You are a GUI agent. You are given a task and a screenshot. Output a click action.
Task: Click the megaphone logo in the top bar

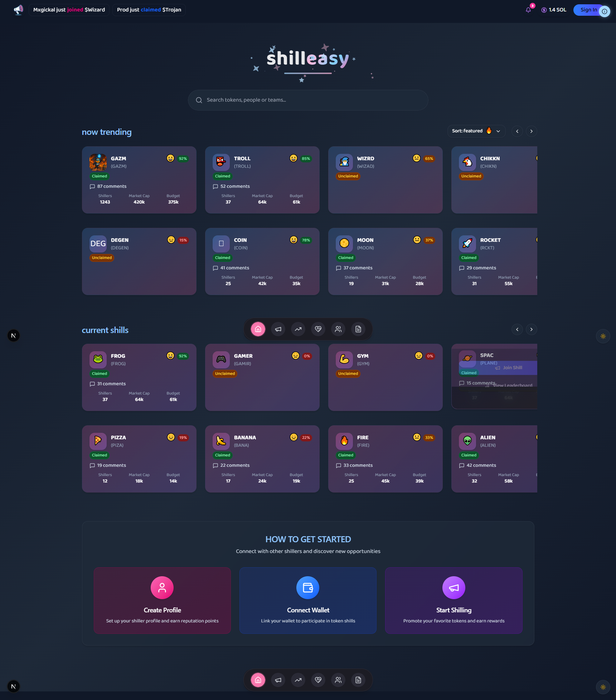click(x=18, y=10)
